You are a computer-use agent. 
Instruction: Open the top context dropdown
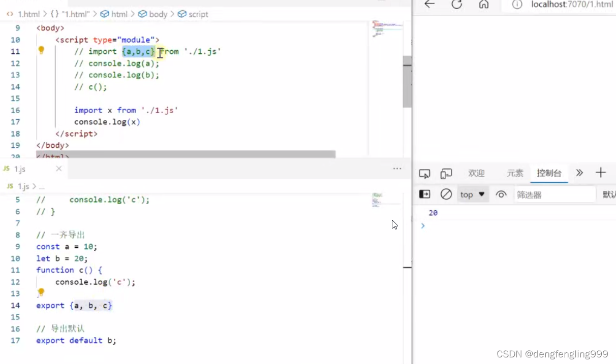[x=473, y=194]
